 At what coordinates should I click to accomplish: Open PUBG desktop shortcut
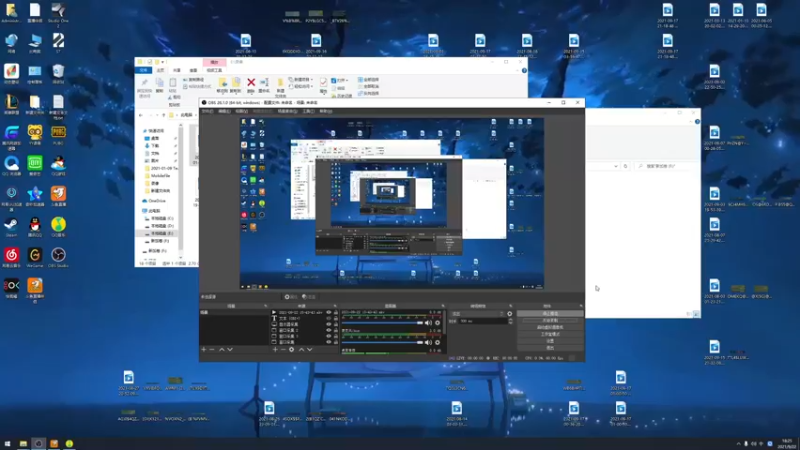tap(58, 135)
